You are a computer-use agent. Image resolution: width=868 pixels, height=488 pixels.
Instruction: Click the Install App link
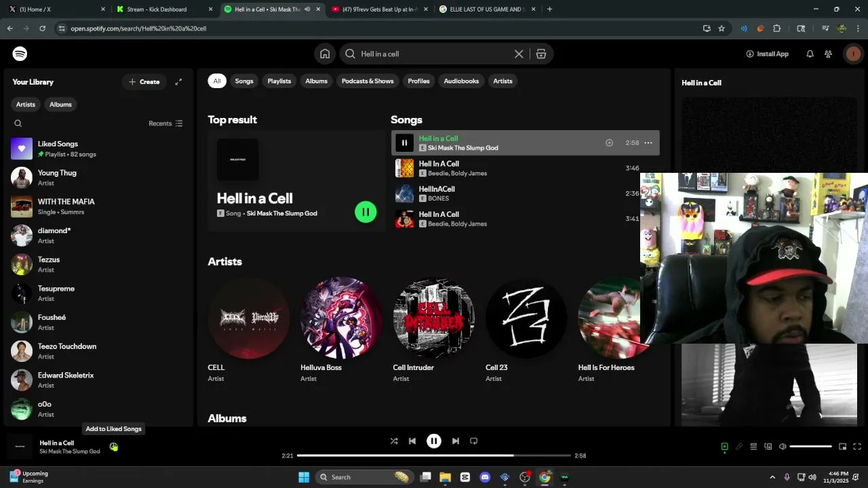[x=767, y=54]
